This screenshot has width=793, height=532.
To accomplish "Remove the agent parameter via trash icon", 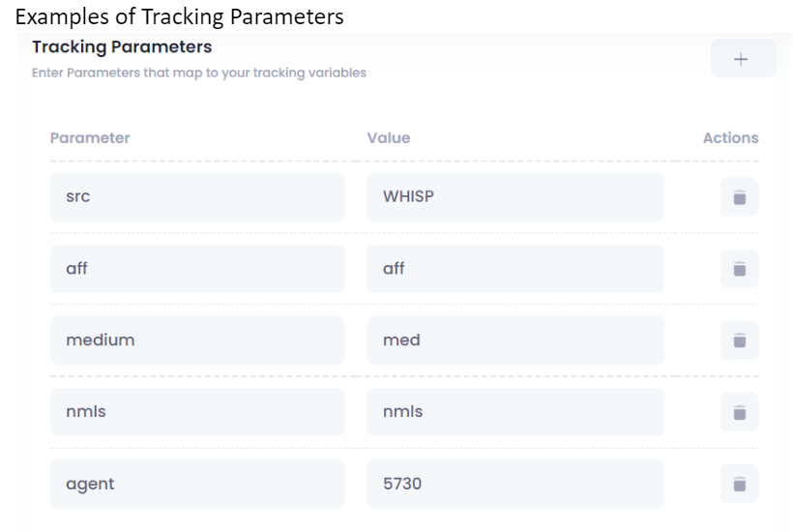I will point(740,484).
